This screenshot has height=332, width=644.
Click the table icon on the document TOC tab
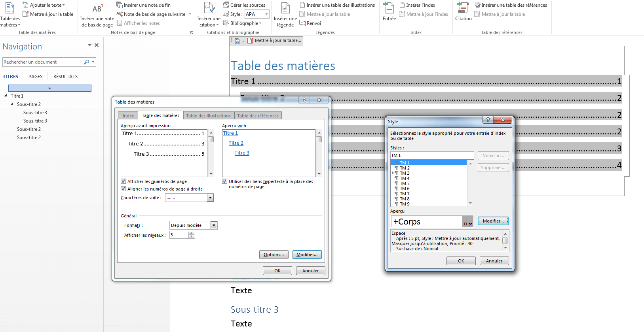(237, 41)
